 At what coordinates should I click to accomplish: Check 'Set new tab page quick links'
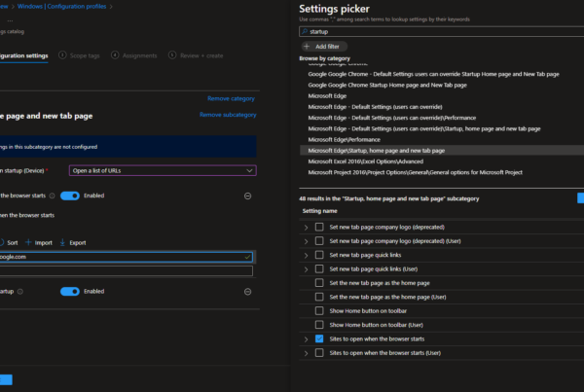click(319, 255)
